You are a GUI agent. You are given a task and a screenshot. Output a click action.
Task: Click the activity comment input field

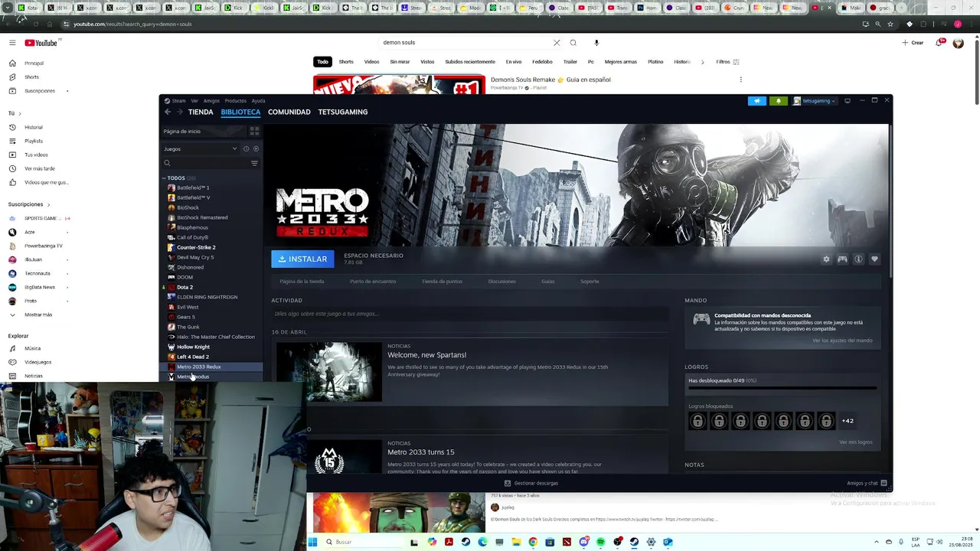469,314
